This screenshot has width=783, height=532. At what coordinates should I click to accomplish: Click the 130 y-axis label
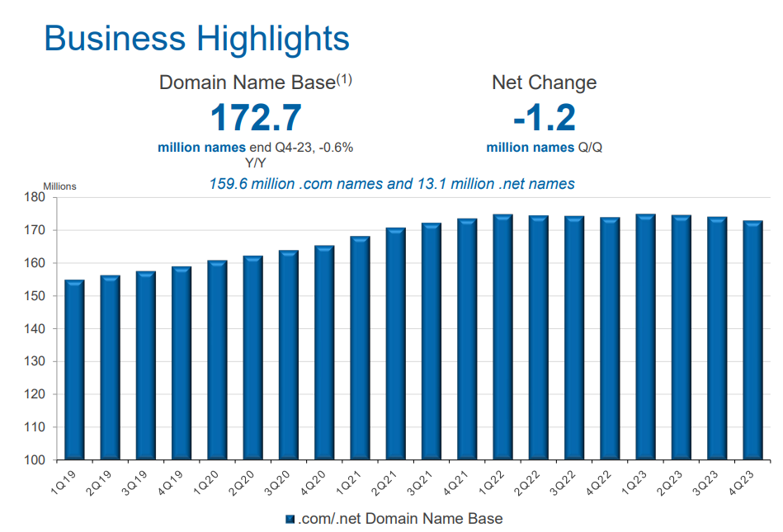(35, 361)
